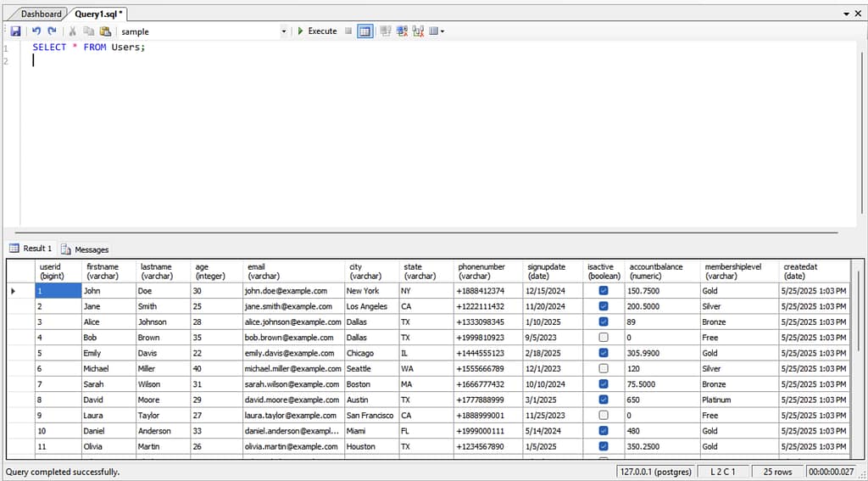This screenshot has height=481, width=868.
Task: Click the userid column header
Action: click(x=58, y=271)
